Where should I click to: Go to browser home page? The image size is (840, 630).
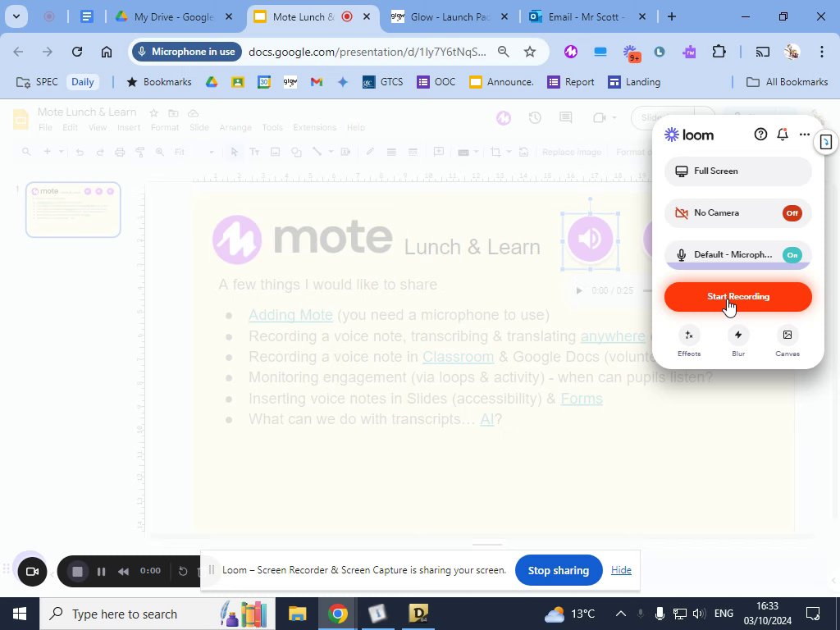click(x=107, y=52)
